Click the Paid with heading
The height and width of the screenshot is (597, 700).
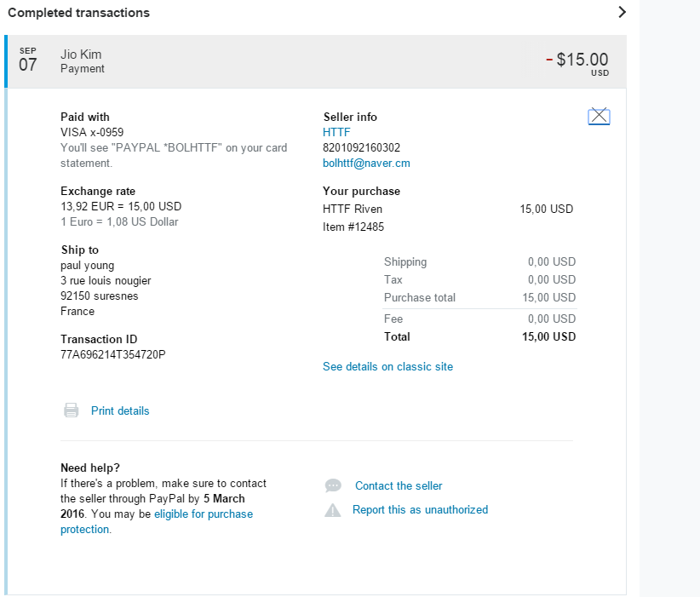click(x=85, y=117)
